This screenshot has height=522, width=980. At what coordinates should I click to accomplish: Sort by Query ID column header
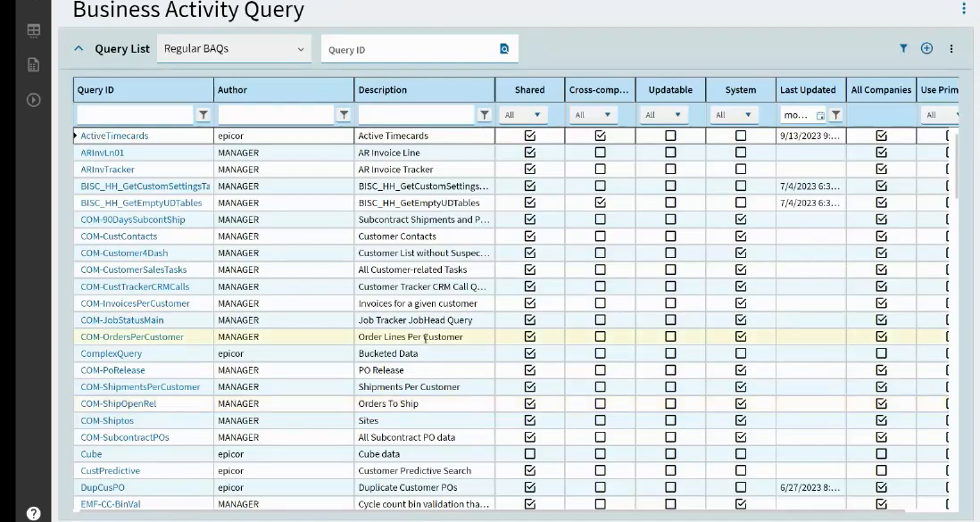click(x=143, y=89)
